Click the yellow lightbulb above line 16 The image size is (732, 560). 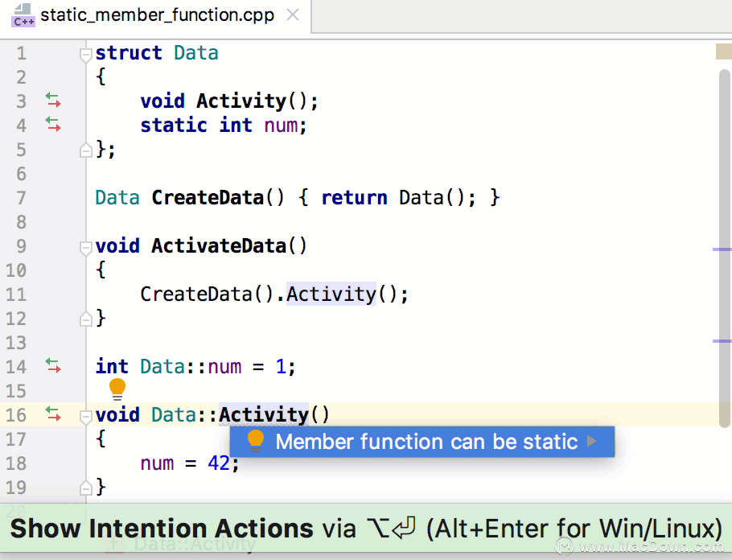[117, 389]
